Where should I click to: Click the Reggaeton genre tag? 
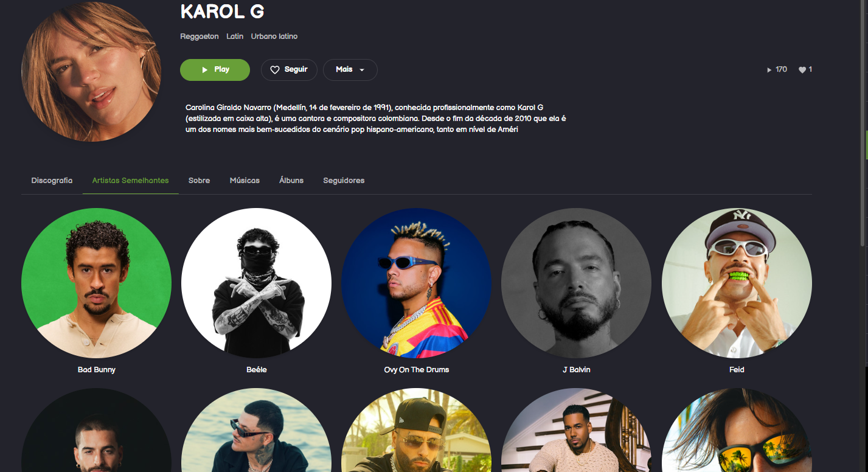click(x=200, y=36)
